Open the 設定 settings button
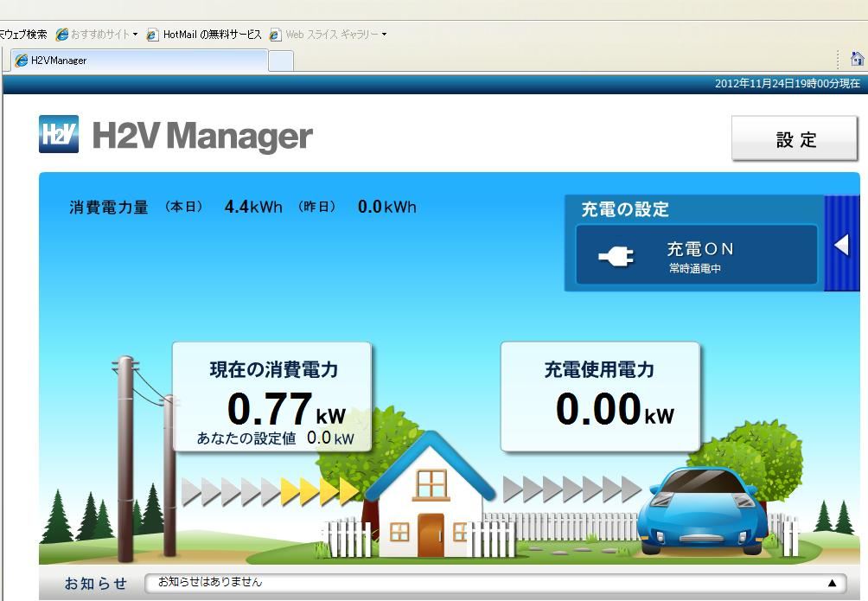 (795, 138)
